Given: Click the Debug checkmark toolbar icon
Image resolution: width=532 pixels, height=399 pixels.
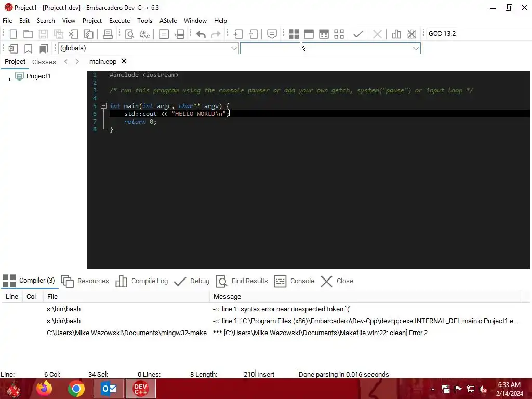Looking at the screenshot, I should pyautogui.click(x=358, y=34).
